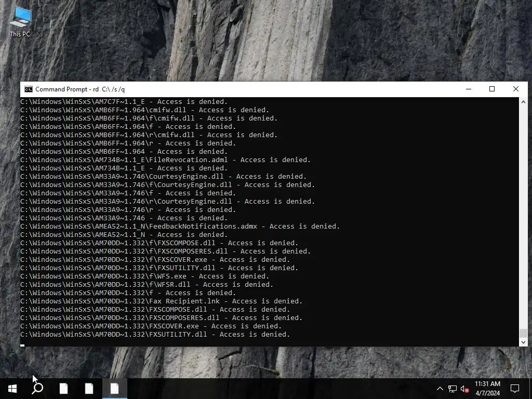Open the This PC desktop icon
The image size is (532, 399).
pyautogui.click(x=20, y=22)
